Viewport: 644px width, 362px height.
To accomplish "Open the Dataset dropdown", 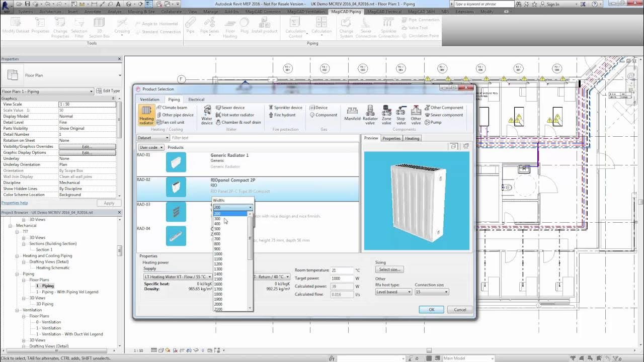I will click(x=153, y=138).
